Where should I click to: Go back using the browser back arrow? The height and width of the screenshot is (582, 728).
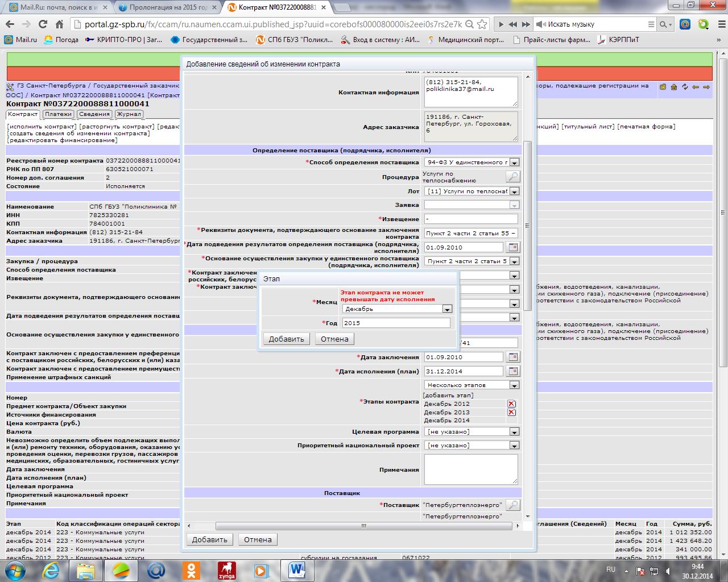point(10,24)
